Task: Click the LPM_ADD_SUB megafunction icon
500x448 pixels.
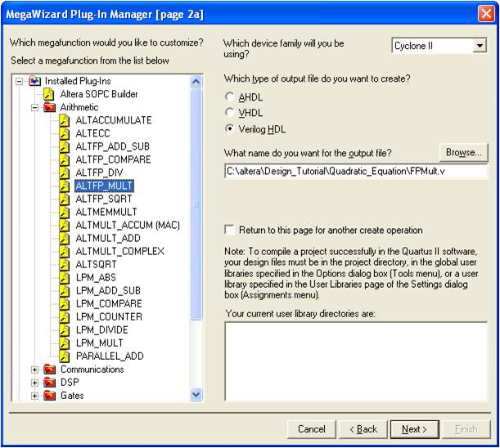Action: click(64, 290)
